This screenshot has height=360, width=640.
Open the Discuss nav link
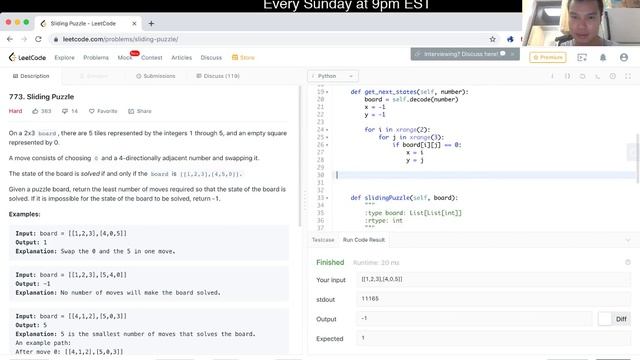[211, 58]
